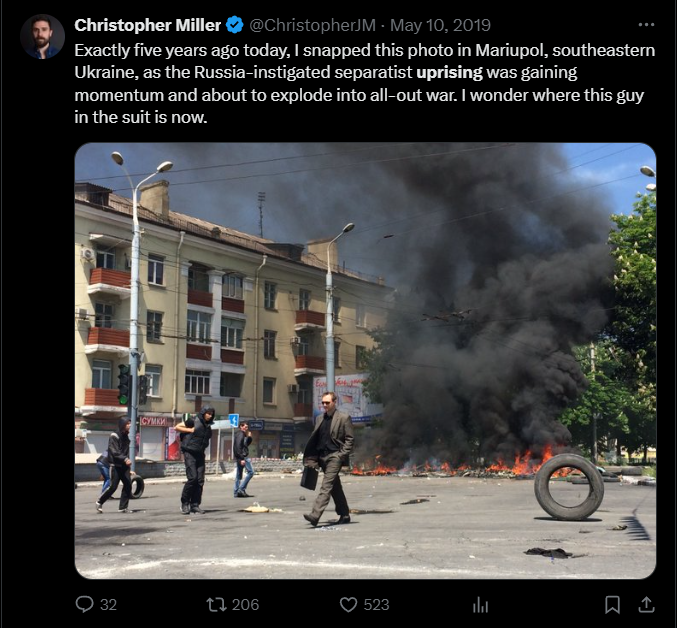This screenshot has height=628, width=677.
Task: View tweet analytics bar chart icon
Action: pos(480,604)
